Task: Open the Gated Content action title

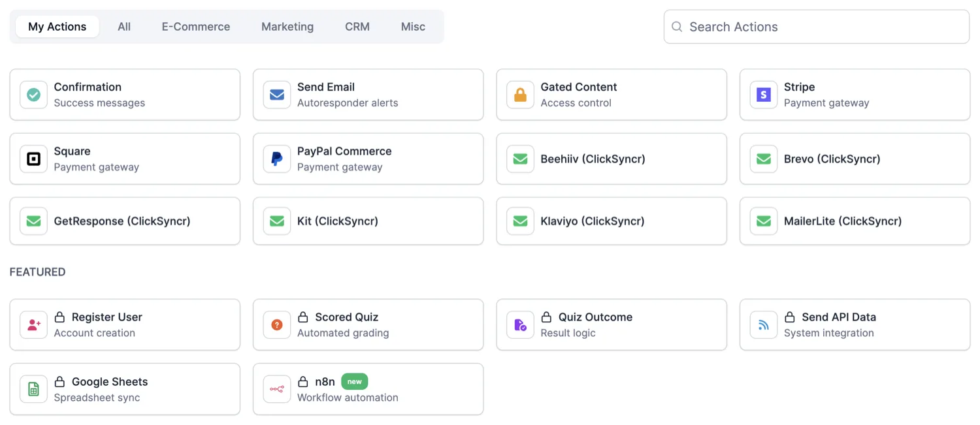Action: click(579, 87)
